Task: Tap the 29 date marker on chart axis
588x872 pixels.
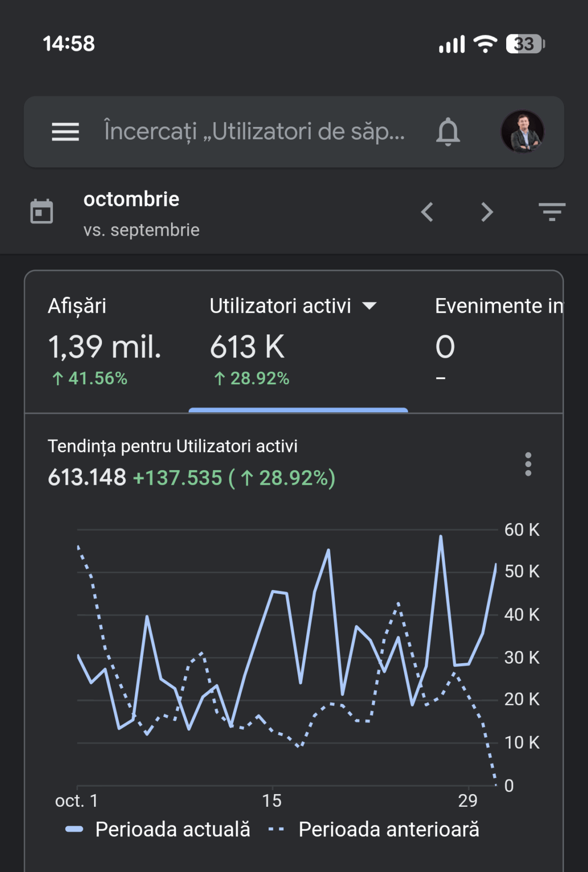Action: 467,800
